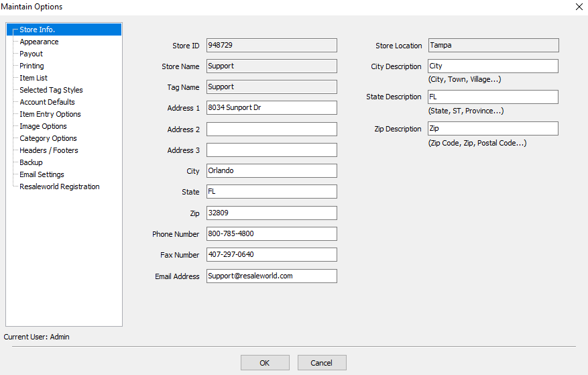
Task: Click the Zip Description text box
Action: point(493,129)
